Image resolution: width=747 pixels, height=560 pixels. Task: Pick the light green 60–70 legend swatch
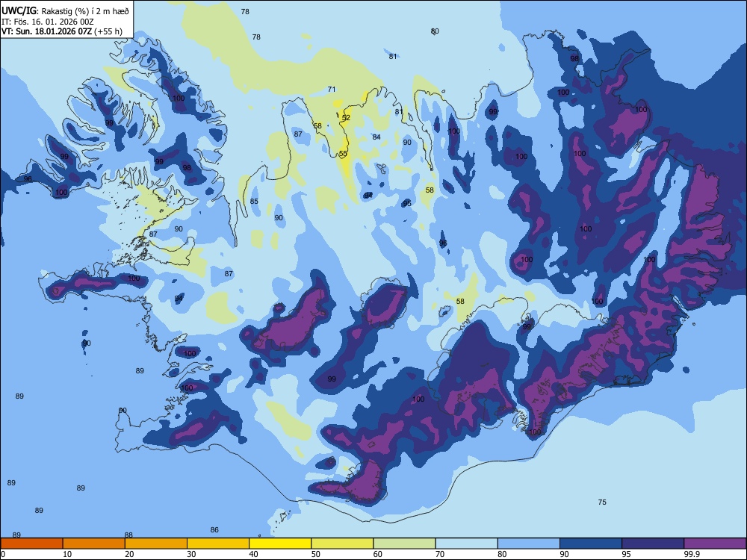point(404,544)
